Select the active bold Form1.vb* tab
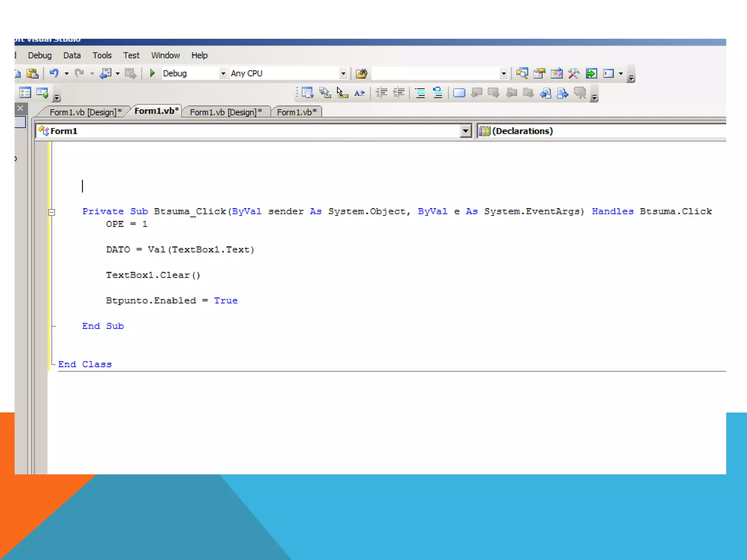 [x=156, y=111]
